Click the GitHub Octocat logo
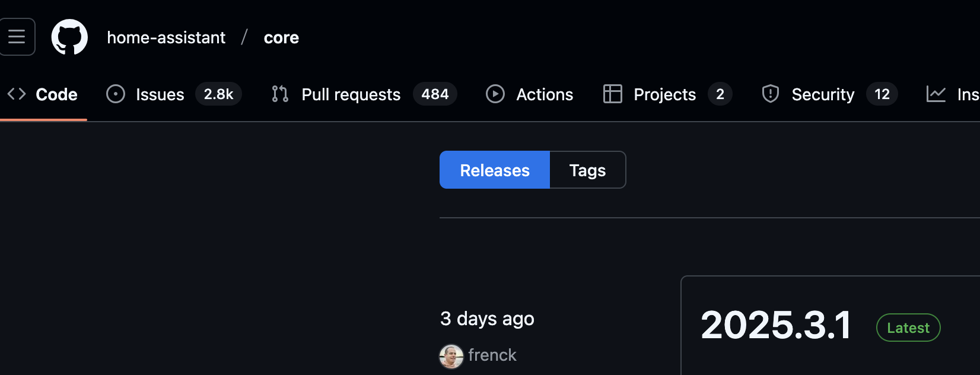The width and height of the screenshot is (980, 375). point(69,37)
